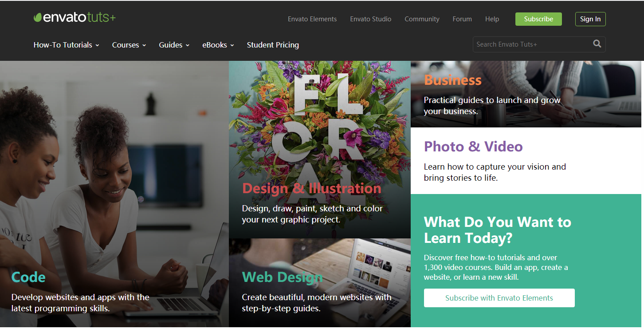Screen dimensions: 644x329
Task: Expand the How-To Tutorials dropdown
Action: (67, 45)
